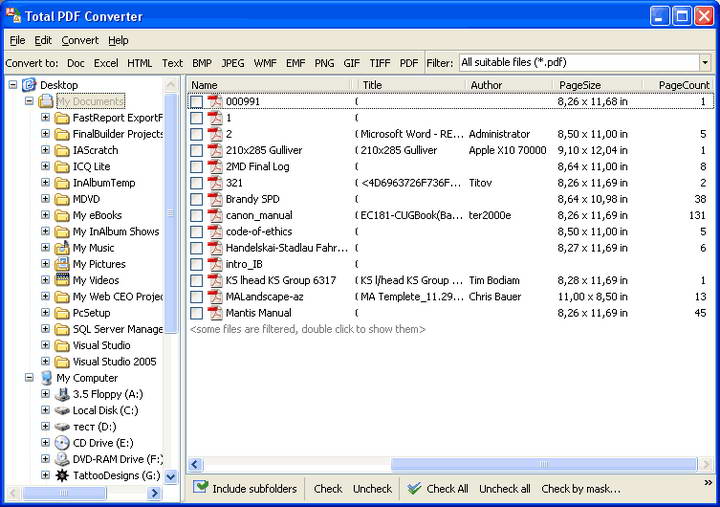Screen dimensions: 720x507
Task: Click the PDF icon beside 000991
Action: pos(214,101)
